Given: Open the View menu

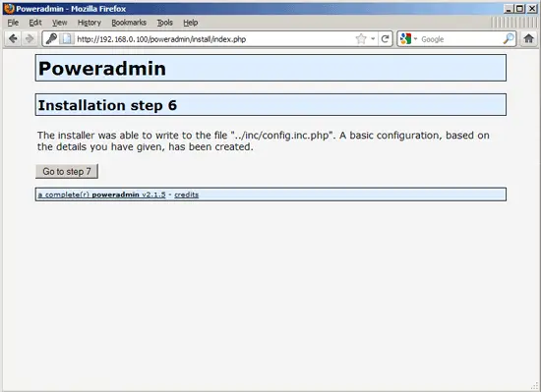Looking at the screenshot, I should click(60, 23).
